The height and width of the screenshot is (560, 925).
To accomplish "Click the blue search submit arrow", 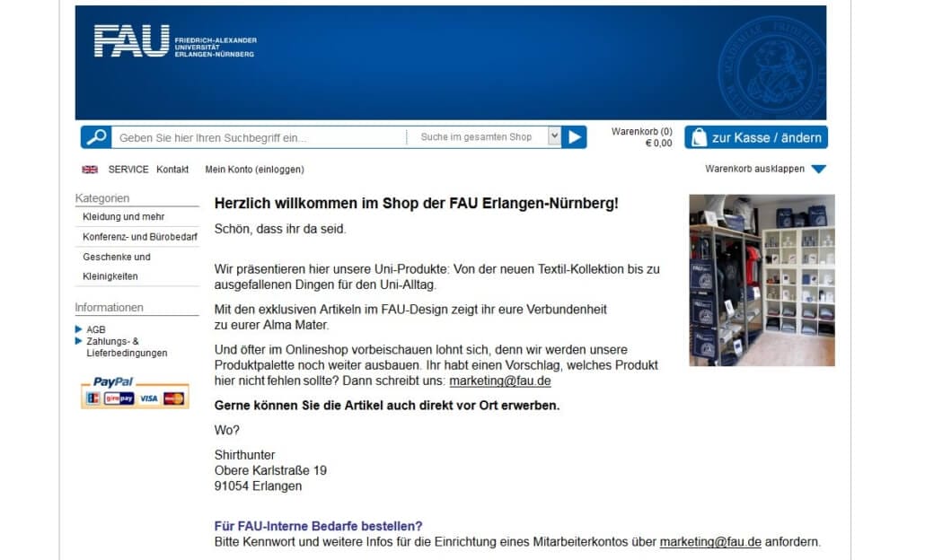I will coord(574,137).
